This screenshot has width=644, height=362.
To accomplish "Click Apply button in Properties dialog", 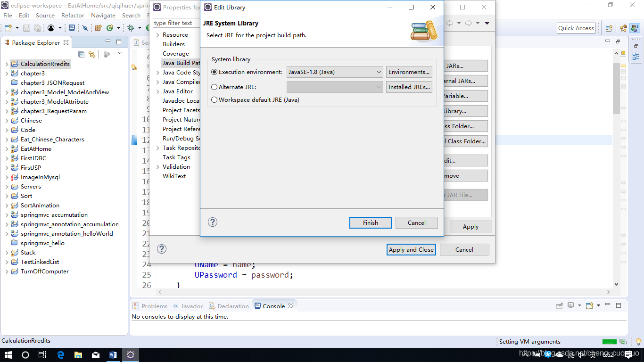I will (471, 227).
